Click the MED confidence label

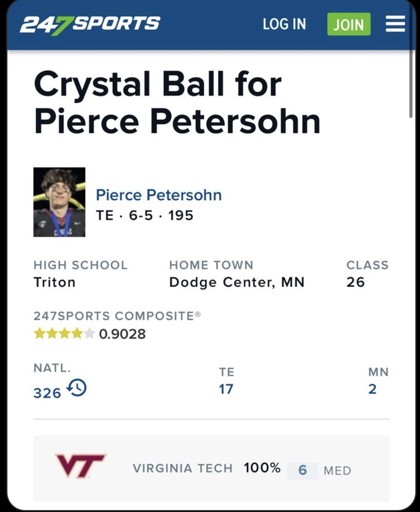(x=337, y=470)
